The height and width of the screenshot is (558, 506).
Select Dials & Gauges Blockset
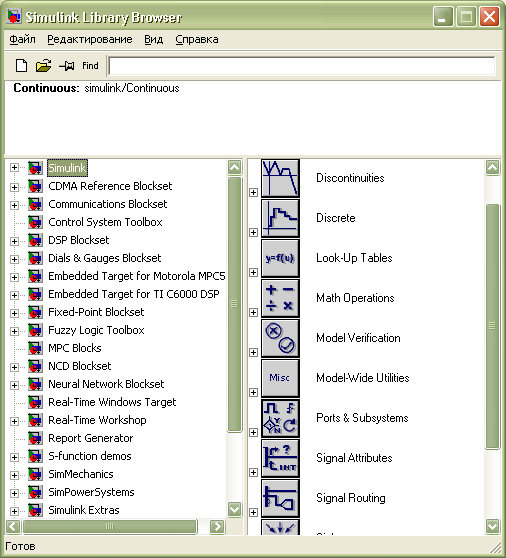pyautogui.click(x=105, y=258)
